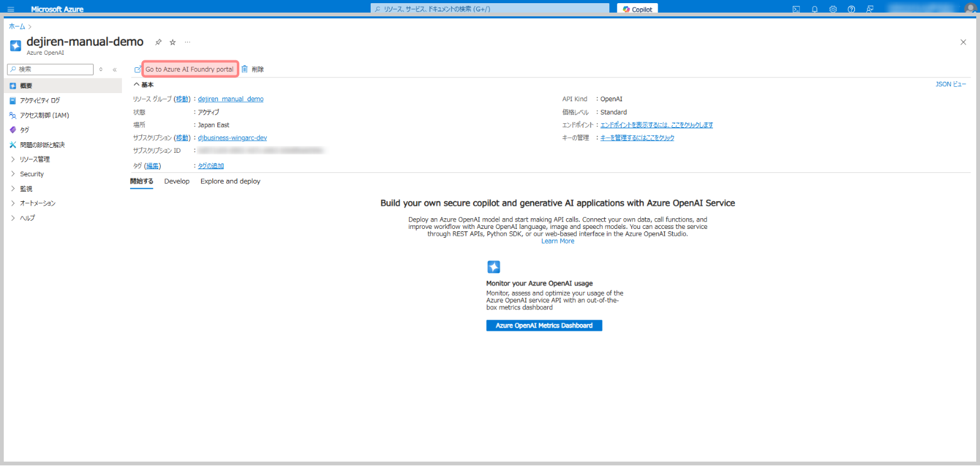This screenshot has height=466, width=980.
Task: Collapse the 基本 essentials section
Action: pos(143,84)
